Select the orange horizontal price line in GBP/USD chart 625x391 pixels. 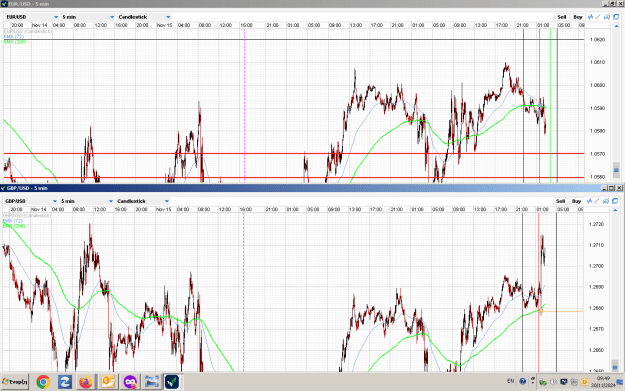pos(563,311)
